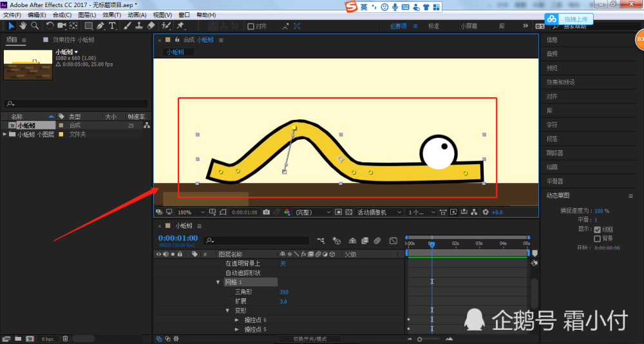Screen dimensions: 644x344
Task: Select the Hand tool
Action: click(23, 26)
